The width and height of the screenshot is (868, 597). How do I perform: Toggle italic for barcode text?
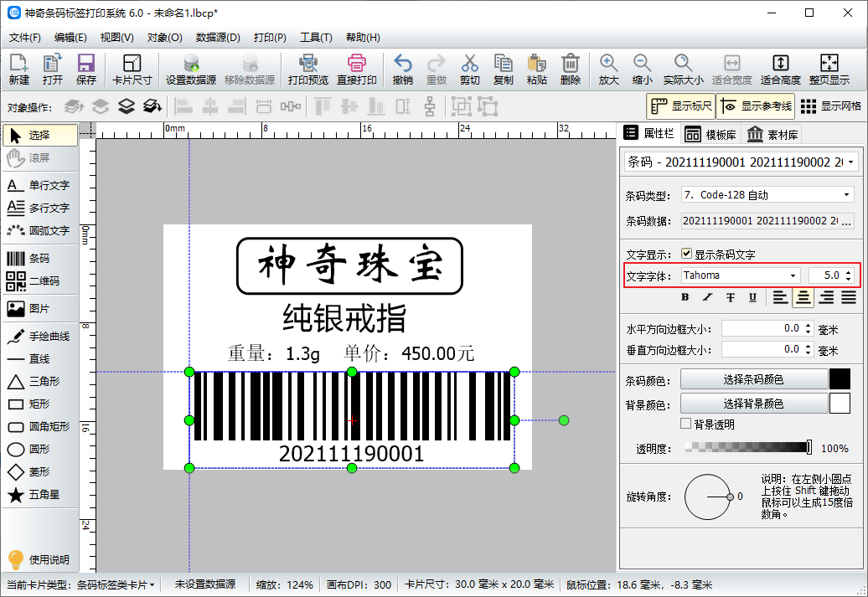tap(707, 297)
